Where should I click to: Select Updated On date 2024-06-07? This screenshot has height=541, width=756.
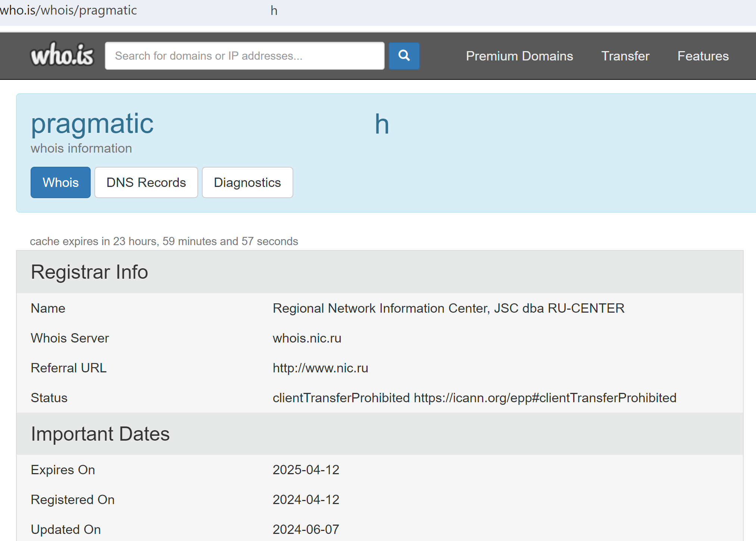click(x=306, y=529)
